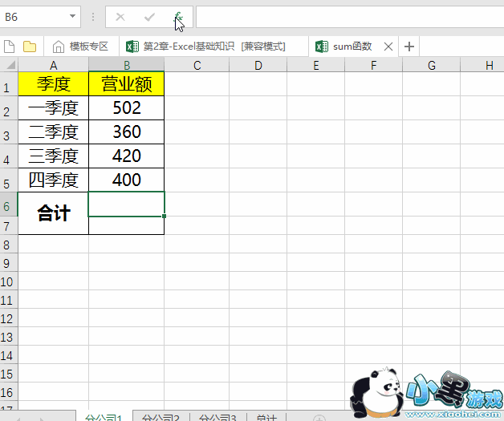
Task: Click the fill handle of cell B6
Action: [165, 217]
